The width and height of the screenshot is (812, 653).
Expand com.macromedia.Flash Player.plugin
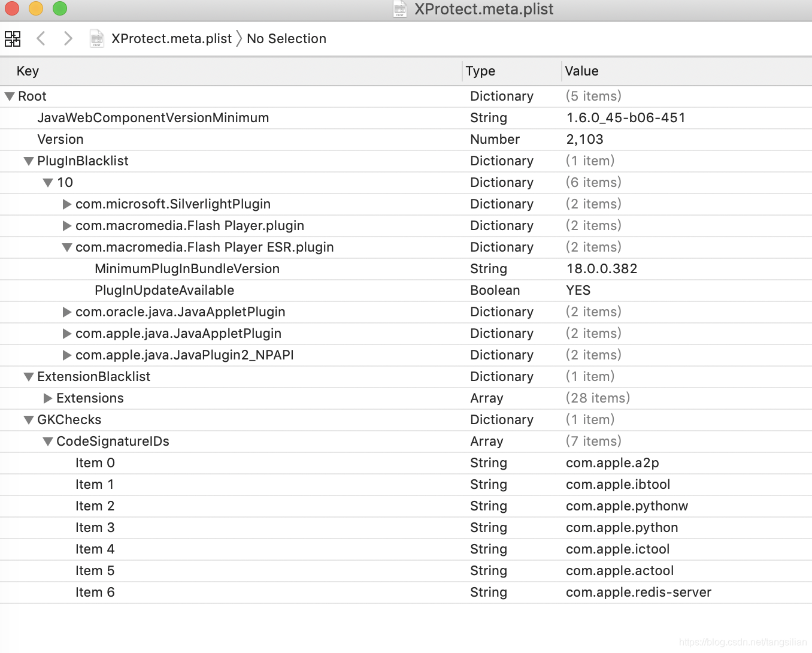67,226
